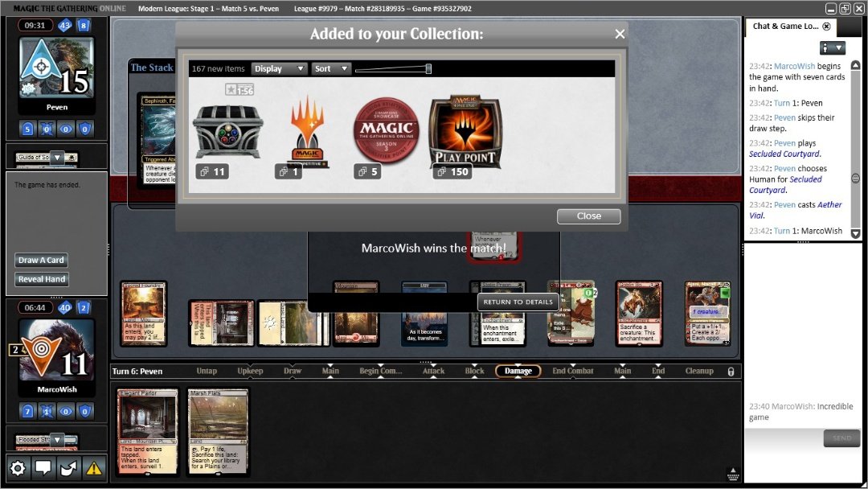This screenshot has height=489, width=868.
Task: Click Peven's player avatar
Action: [x=56, y=68]
